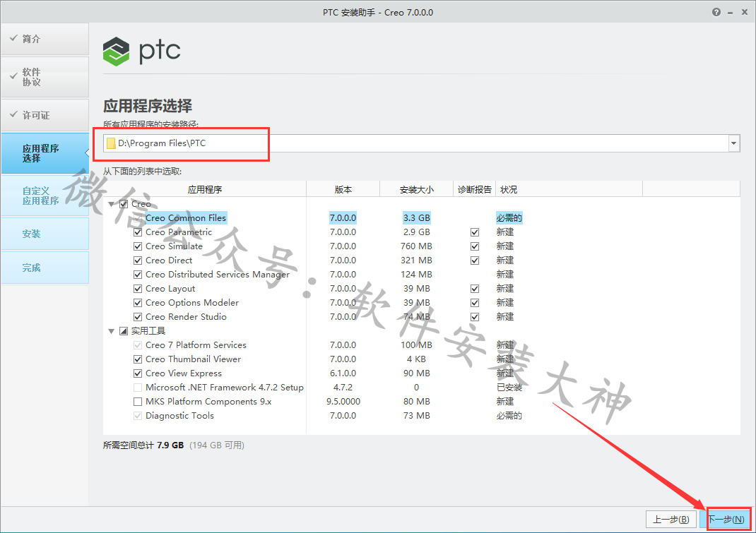Toggle Creo Options Modeler checkbox
The width and height of the screenshot is (756, 533).
(x=137, y=303)
